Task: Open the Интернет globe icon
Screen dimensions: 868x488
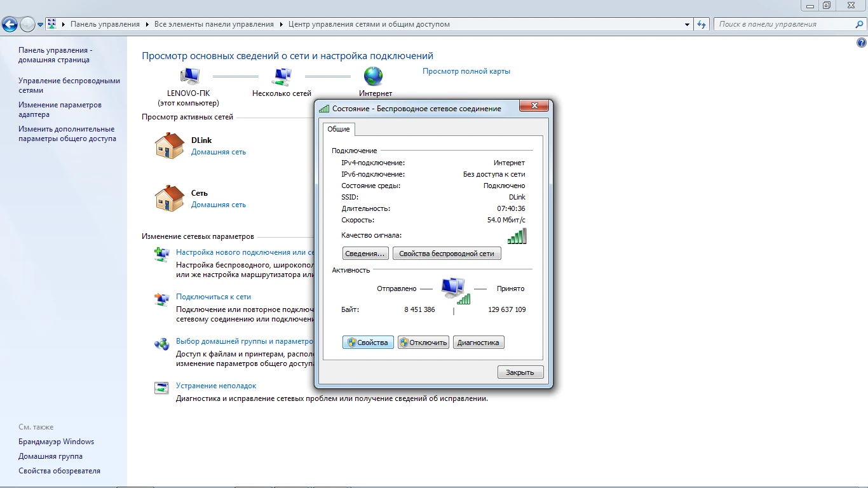Action: click(374, 76)
